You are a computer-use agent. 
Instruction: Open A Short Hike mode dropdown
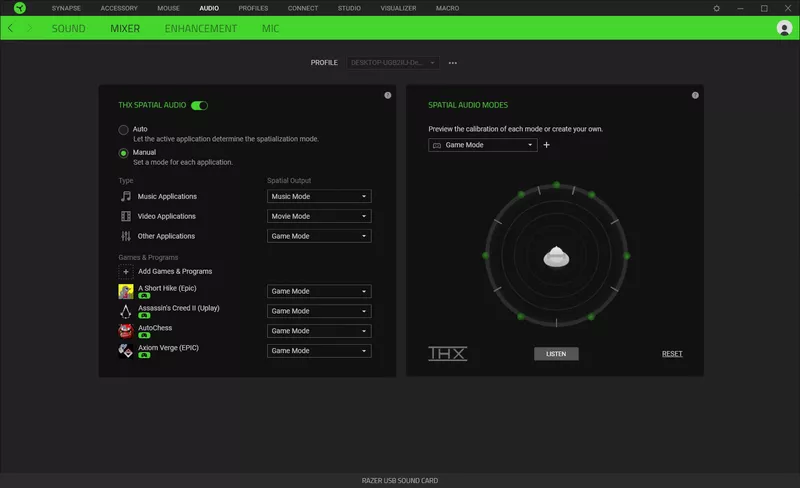319,291
